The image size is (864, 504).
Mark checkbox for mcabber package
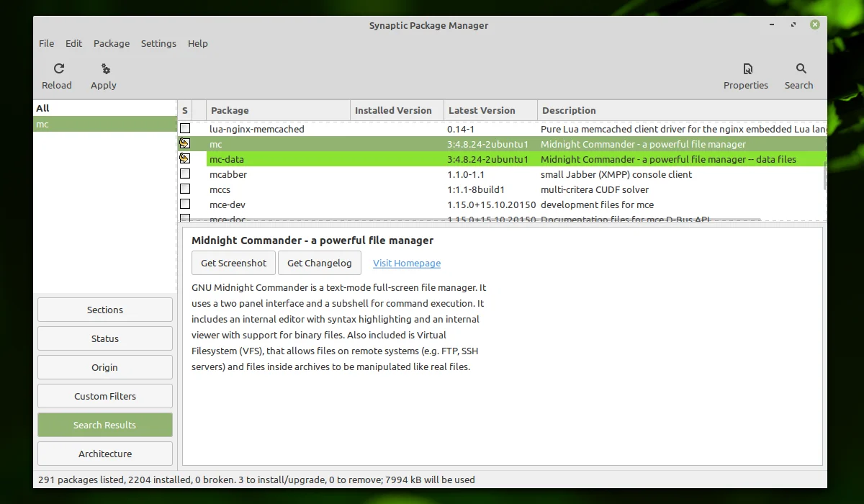tap(185, 174)
